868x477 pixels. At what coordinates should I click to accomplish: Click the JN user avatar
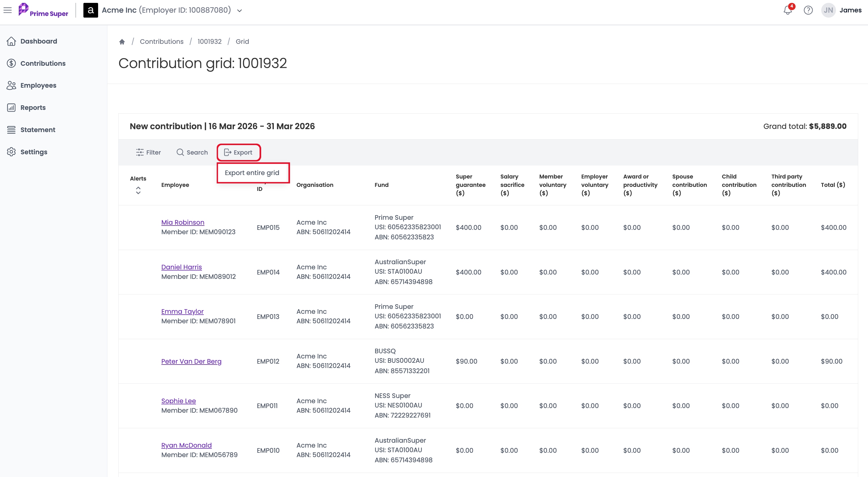point(828,10)
